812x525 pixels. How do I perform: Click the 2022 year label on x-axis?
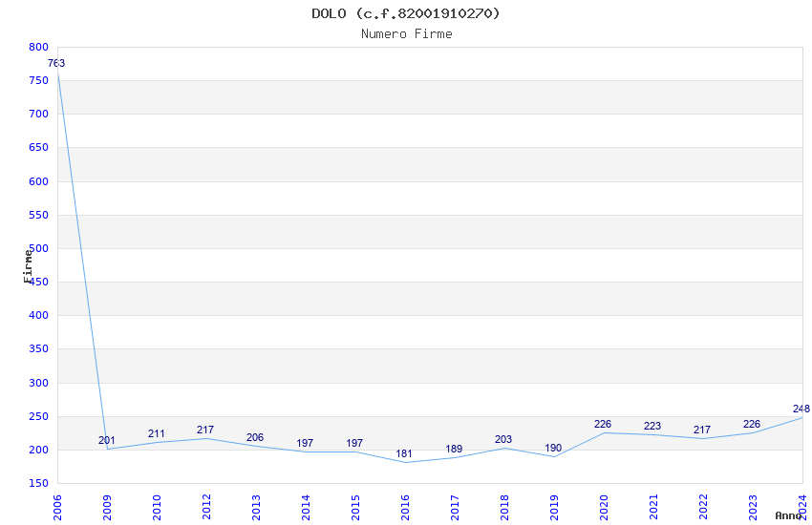pyautogui.click(x=703, y=507)
